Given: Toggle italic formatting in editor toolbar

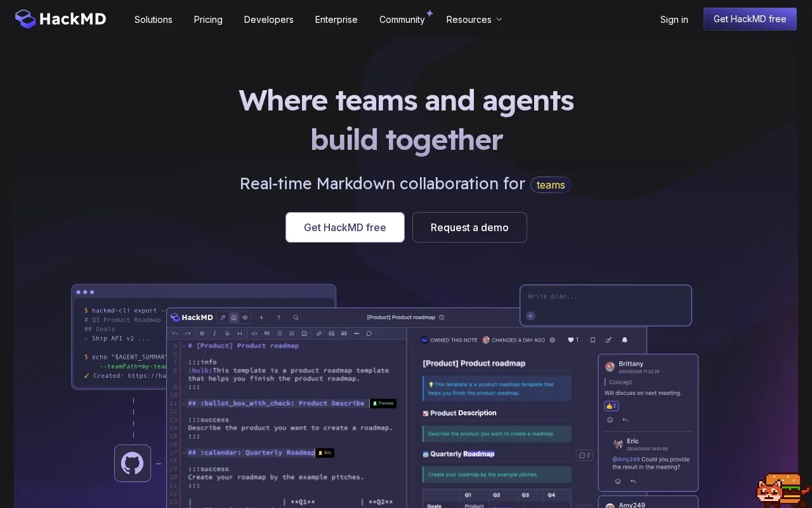Looking at the screenshot, I should click(x=214, y=333).
